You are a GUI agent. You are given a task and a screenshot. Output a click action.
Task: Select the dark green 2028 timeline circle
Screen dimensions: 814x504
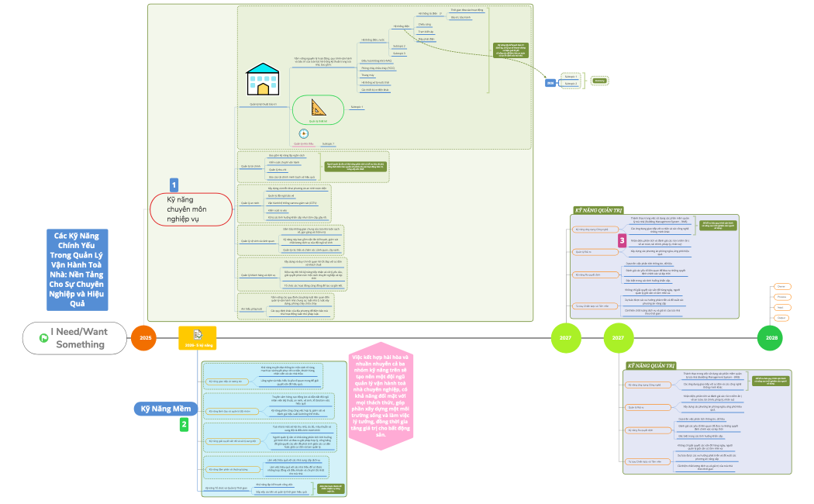click(x=771, y=338)
